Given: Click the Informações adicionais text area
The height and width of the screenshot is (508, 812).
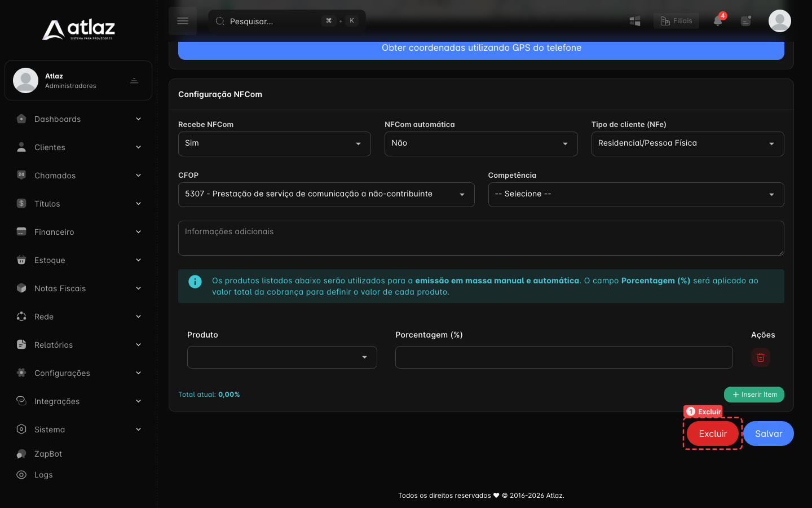Looking at the screenshot, I should [x=481, y=238].
